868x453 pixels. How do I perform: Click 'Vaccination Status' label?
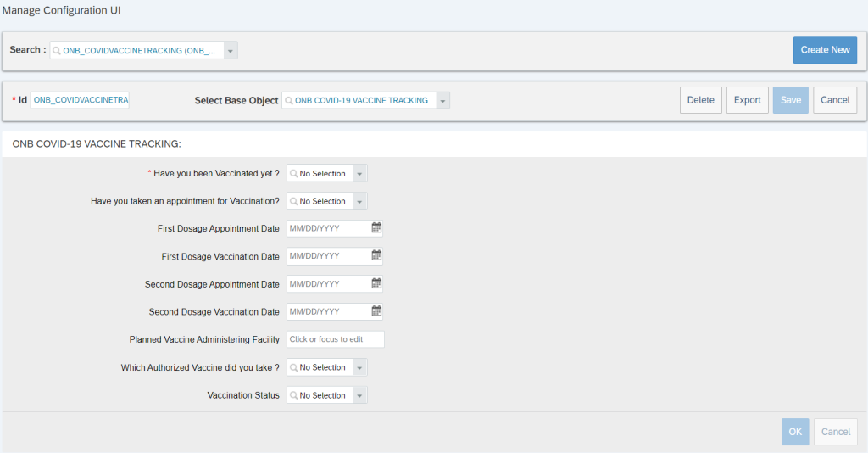pyautogui.click(x=243, y=395)
